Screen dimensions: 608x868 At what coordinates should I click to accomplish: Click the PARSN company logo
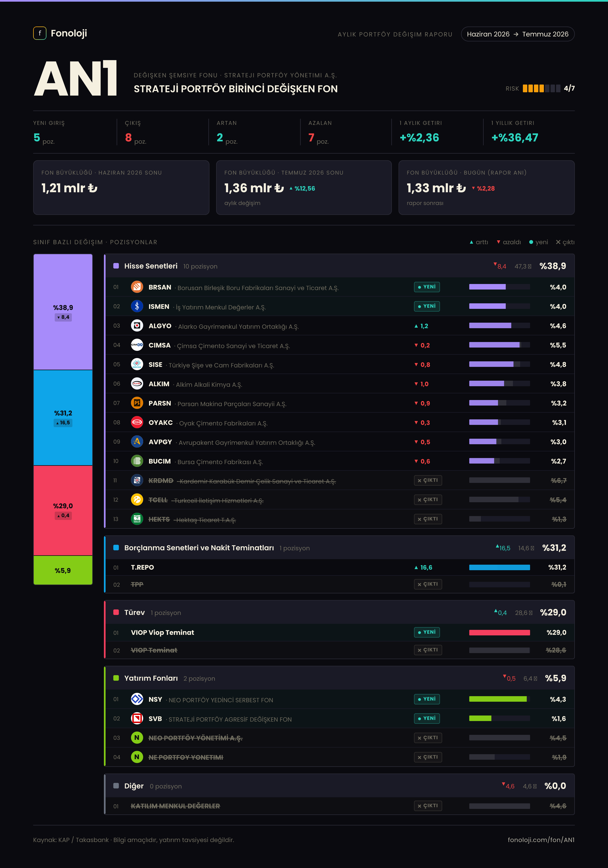(x=137, y=403)
